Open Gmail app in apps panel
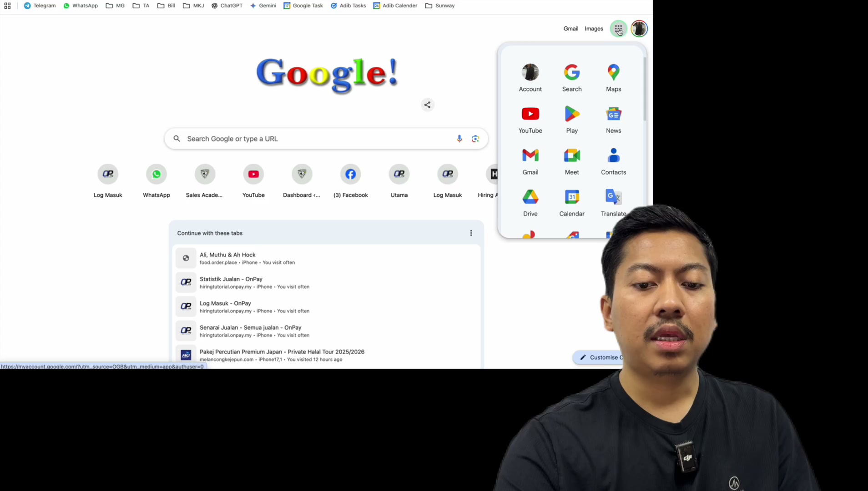 point(530,161)
